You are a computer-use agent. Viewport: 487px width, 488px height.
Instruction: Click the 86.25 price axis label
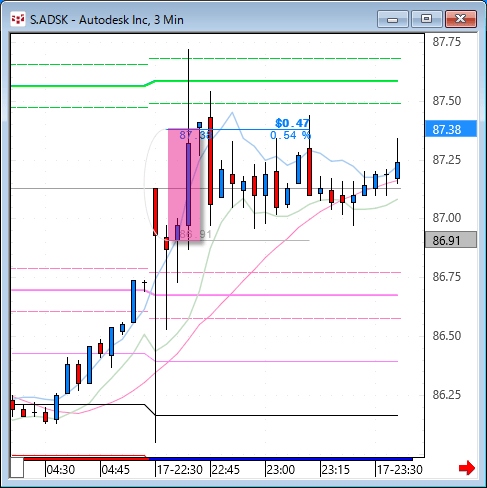click(447, 395)
